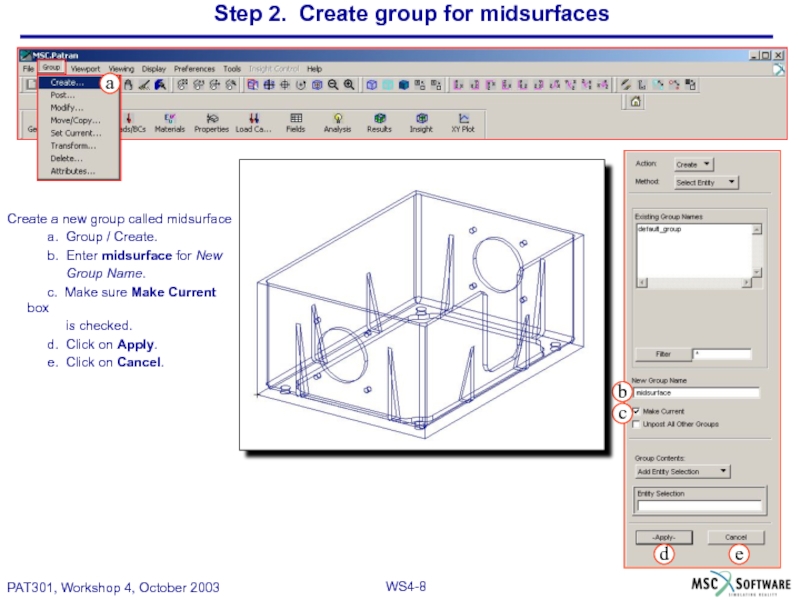Open the Results application icon
The width and height of the screenshot is (800, 600).
[379, 123]
